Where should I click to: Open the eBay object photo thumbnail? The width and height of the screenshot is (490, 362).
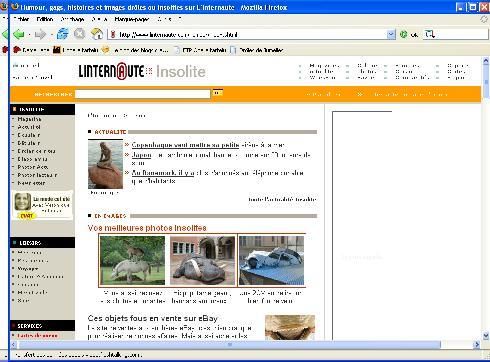click(290, 327)
